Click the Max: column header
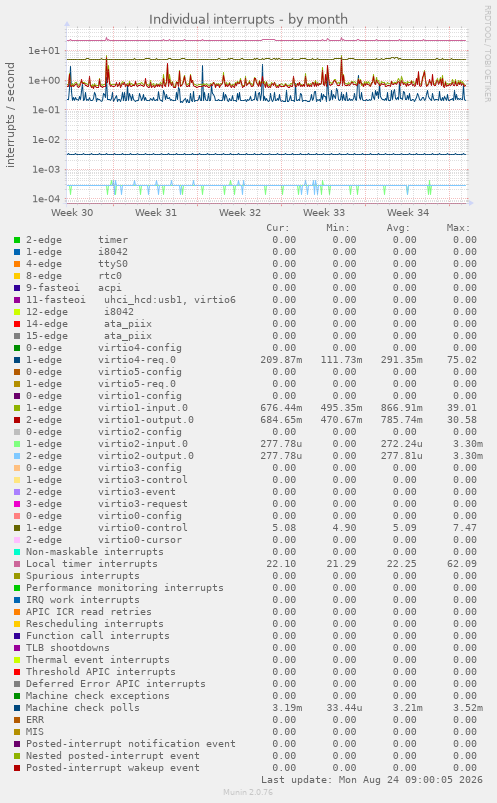This screenshot has height=803, width=497. [458, 228]
